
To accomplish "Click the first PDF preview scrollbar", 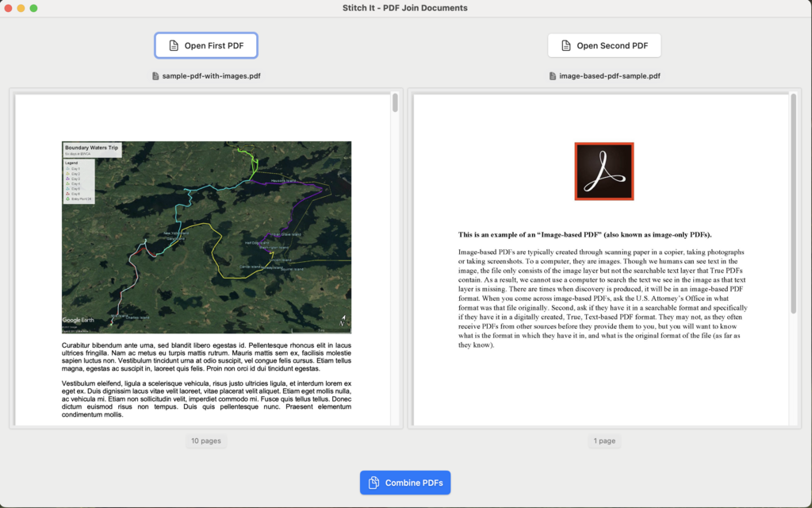I will point(395,102).
